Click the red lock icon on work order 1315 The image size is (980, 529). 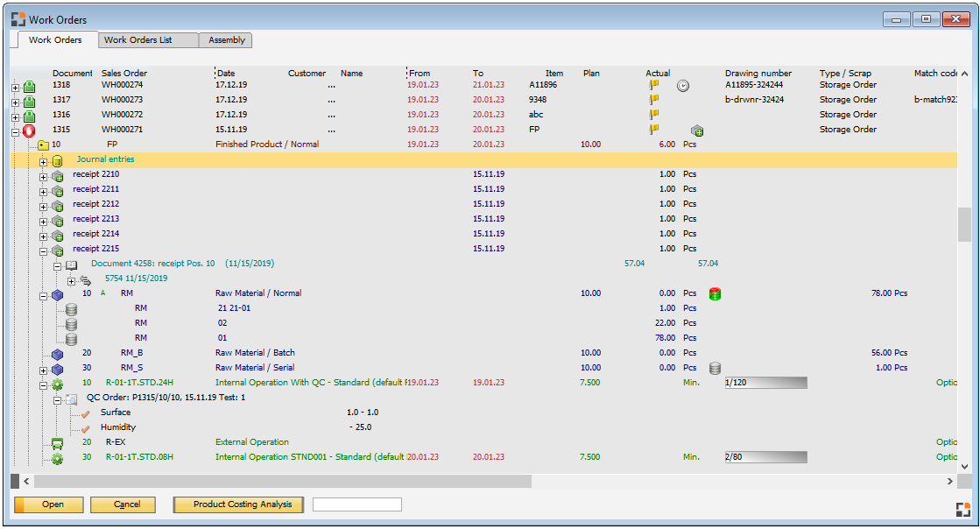coord(29,130)
